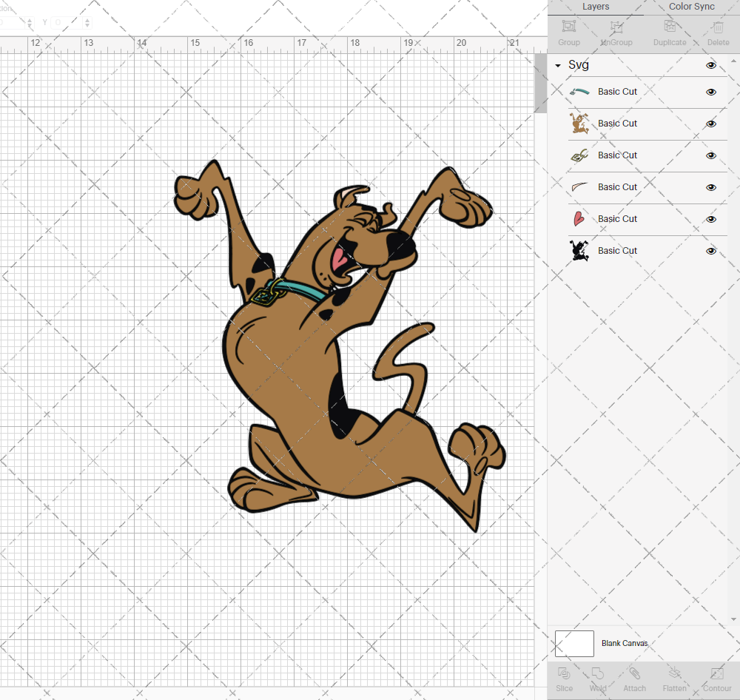Switch to the Layers tab

point(596,7)
